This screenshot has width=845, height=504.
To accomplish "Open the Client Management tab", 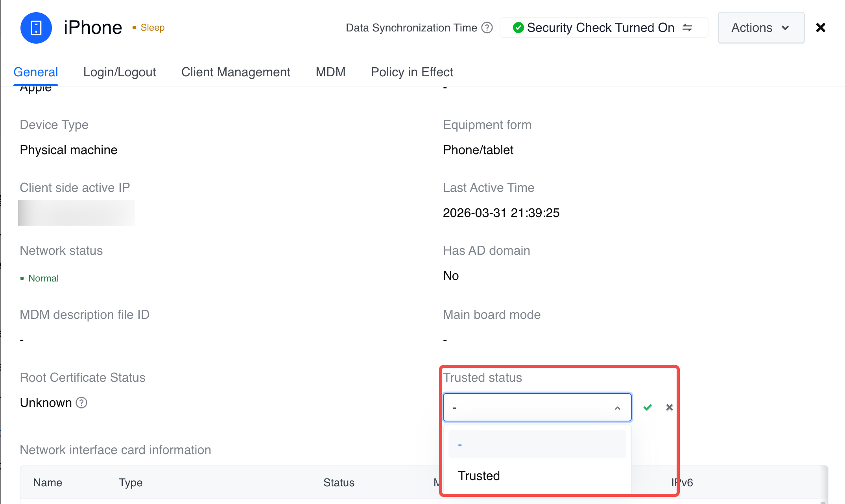I will (236, 72).
